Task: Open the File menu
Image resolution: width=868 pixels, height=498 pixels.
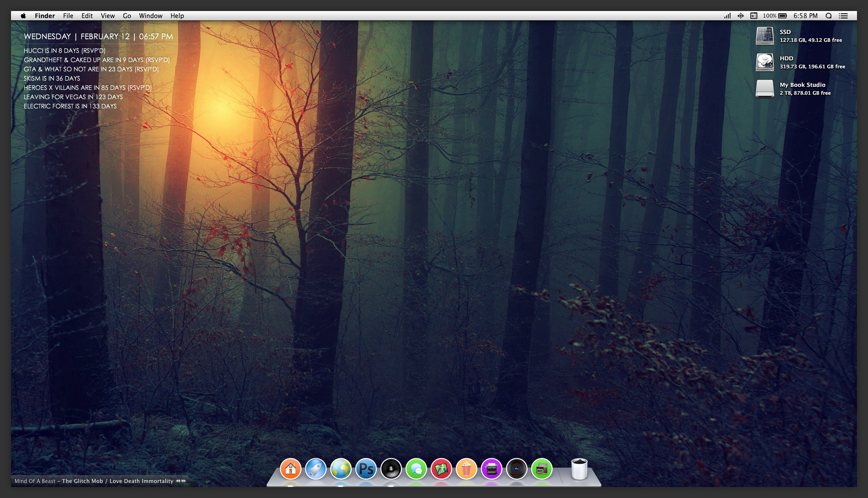Action: [68, 16]
